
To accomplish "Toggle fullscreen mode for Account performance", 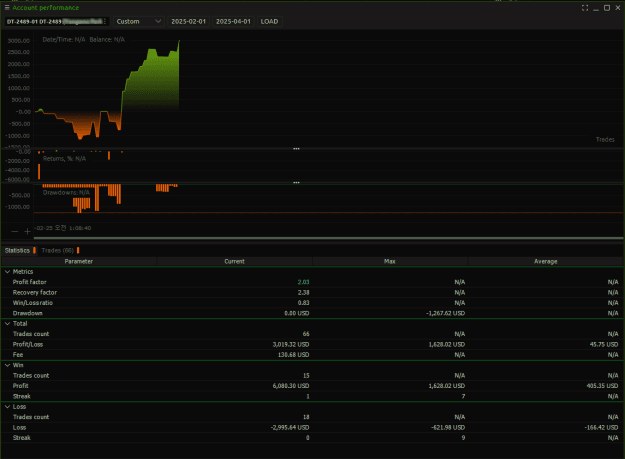I will click(x=585, y=8).
